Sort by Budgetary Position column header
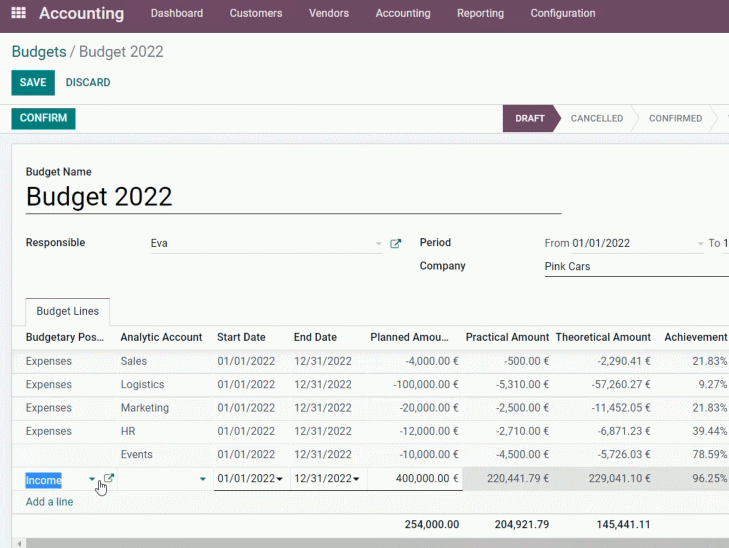Screen dimensions: 729x548 [x=65, y=337]
